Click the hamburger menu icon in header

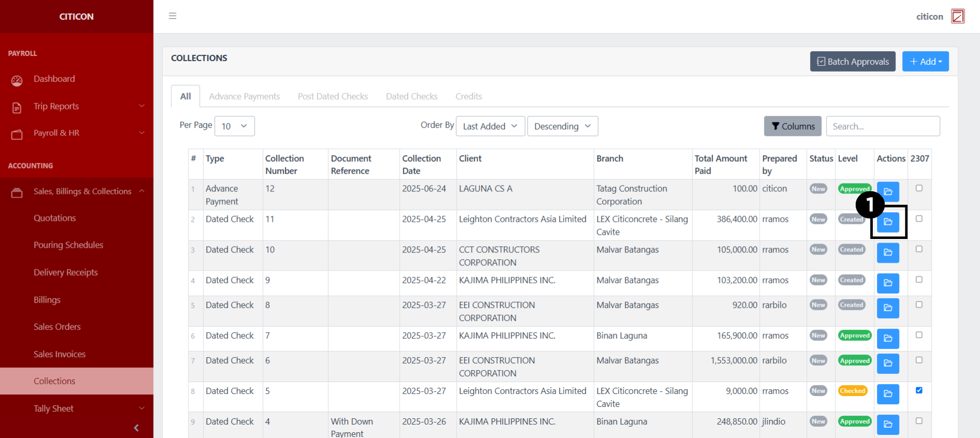click(172, 16)
